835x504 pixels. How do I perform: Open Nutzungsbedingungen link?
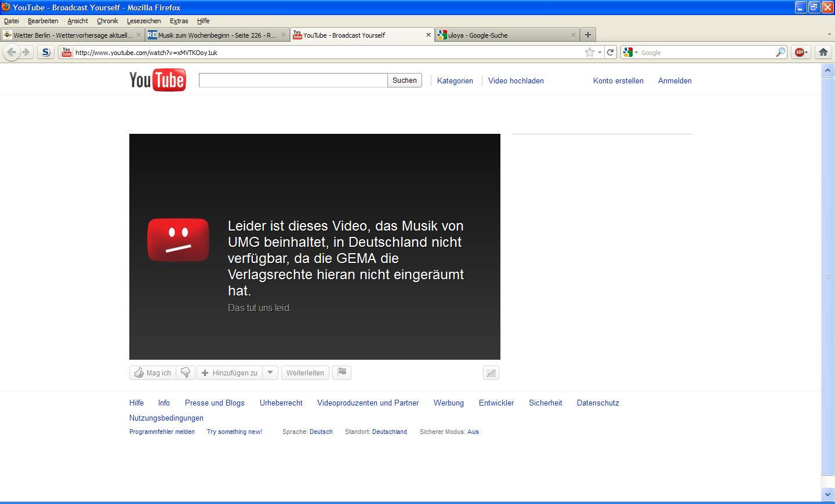166,418
